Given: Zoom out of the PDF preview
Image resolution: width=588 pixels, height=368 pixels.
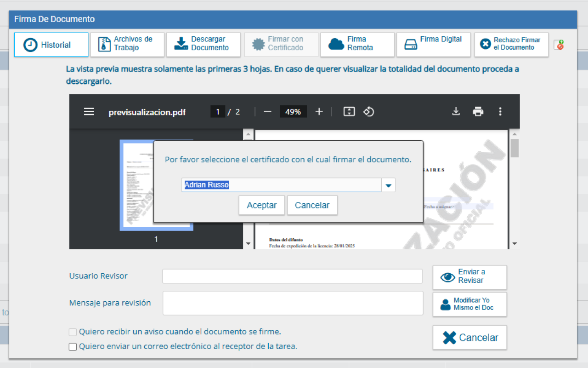Looking at the screenshot, I should [x=267, y=111].
